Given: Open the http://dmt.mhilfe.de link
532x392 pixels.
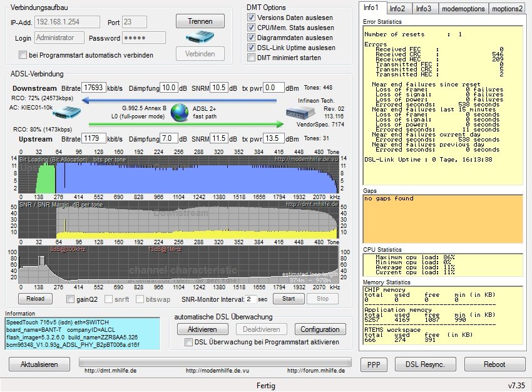Looking at the screenshot, I should click(111, 371).
